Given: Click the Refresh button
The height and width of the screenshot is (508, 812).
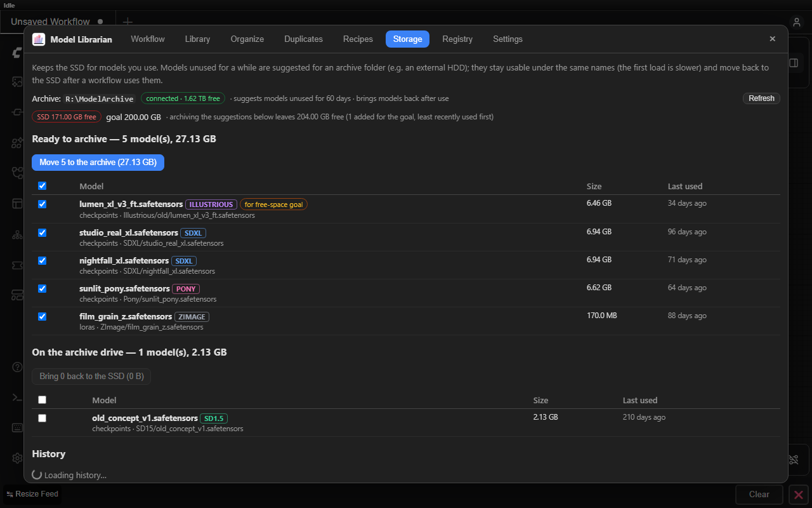Looking at the screenshot, I should [761, 98].
